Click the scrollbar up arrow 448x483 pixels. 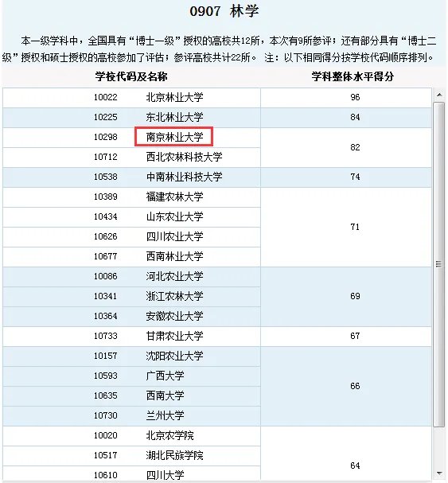(x=439, y=95)
